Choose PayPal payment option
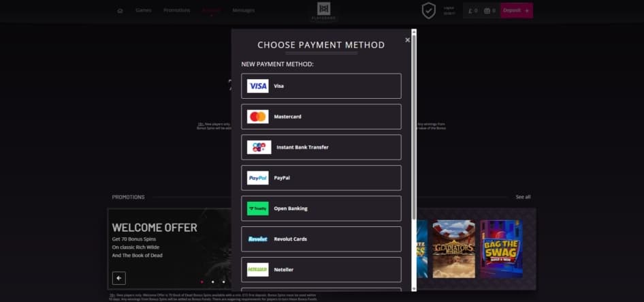The height and width of the screenshot is (302, 644). [x=321, y=178]
